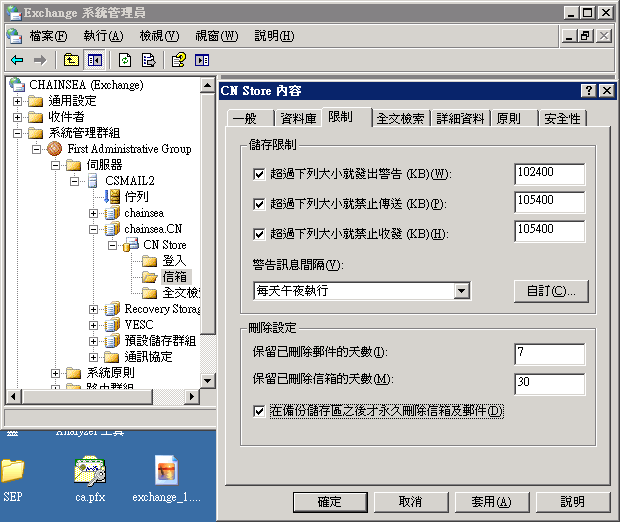Open the 檔案(F) menu
620x522 pixels.
tap(48, 36)
